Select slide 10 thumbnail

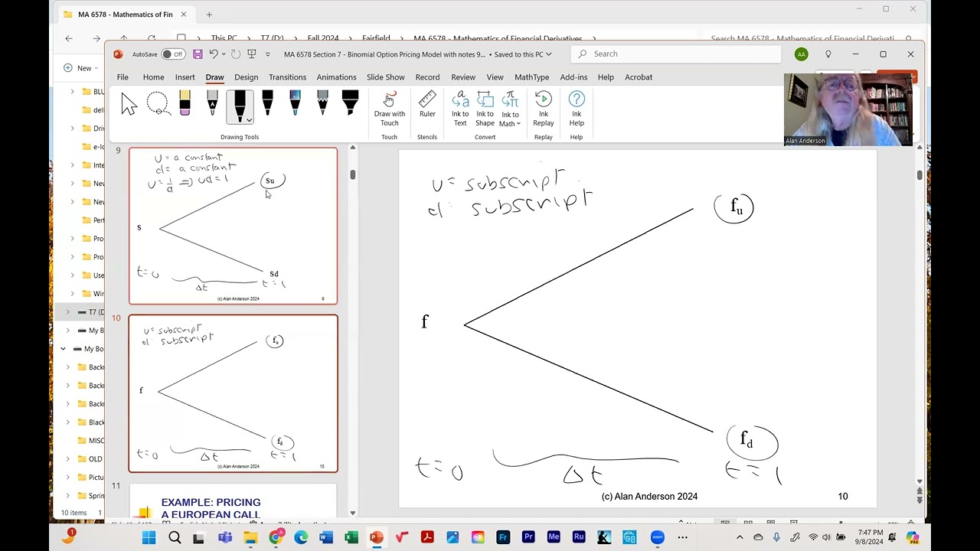(233, 393)
